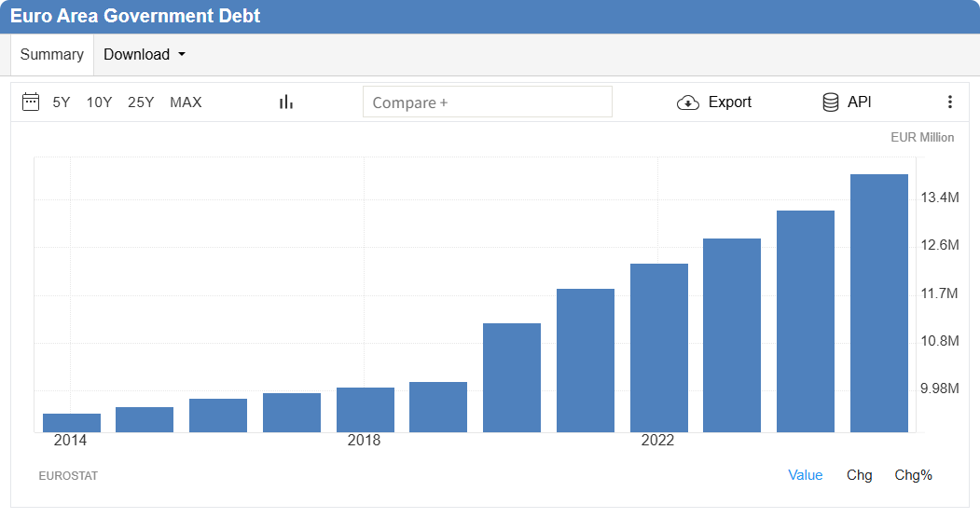Focus the Compare input field
The image size is (980, 518).
(x=488, y=102)
